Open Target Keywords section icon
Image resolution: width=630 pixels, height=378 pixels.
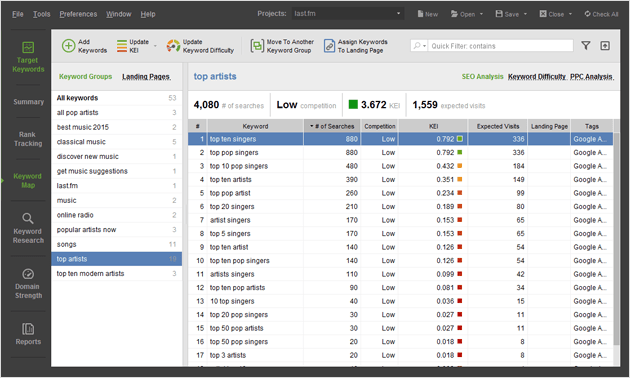click(x=28, y=47)
